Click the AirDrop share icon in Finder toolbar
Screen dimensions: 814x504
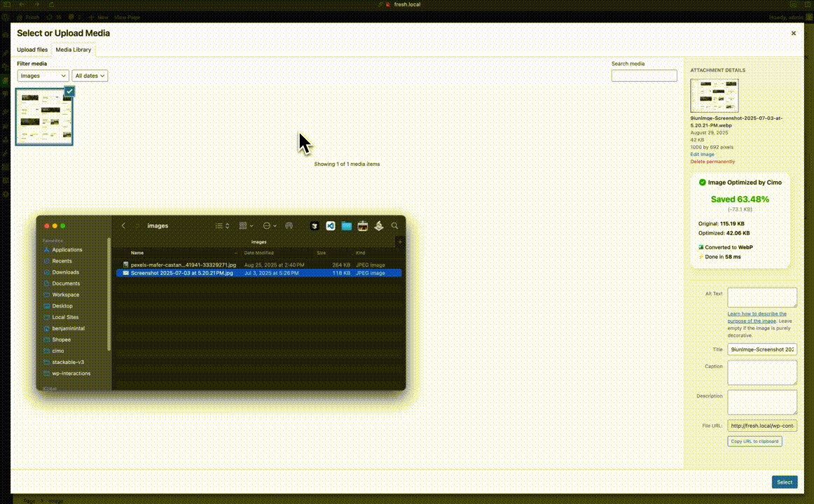(289, 226)
